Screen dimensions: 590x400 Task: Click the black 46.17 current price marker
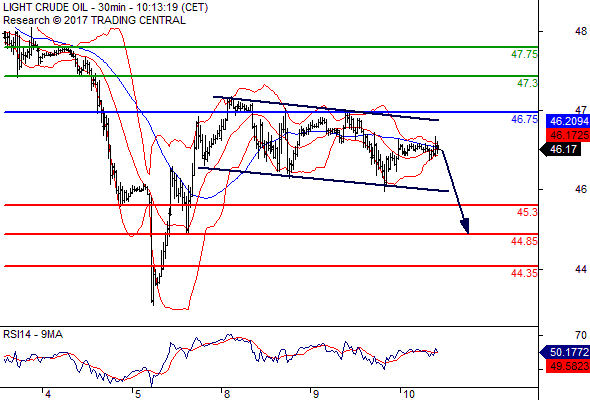tap(561, 149)
